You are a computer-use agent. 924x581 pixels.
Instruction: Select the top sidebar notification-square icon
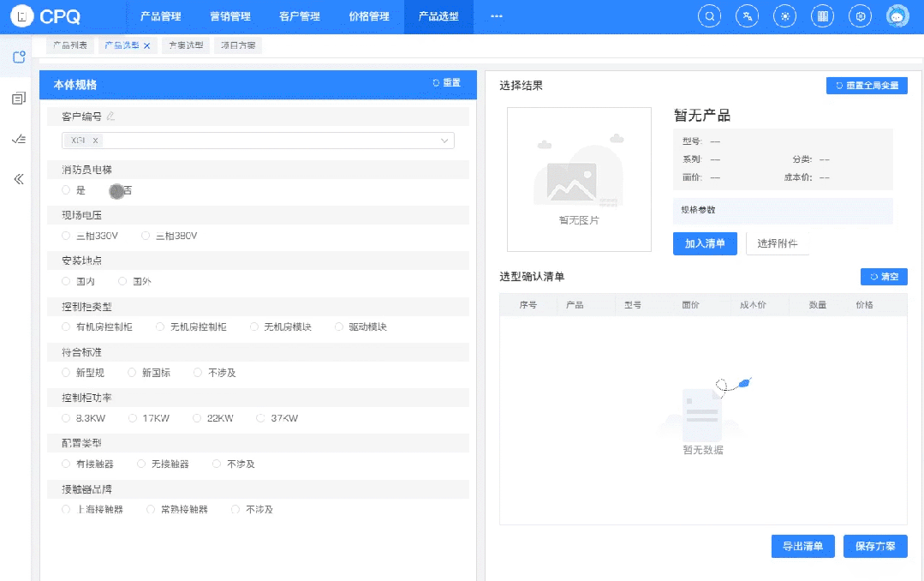[19, 57]
